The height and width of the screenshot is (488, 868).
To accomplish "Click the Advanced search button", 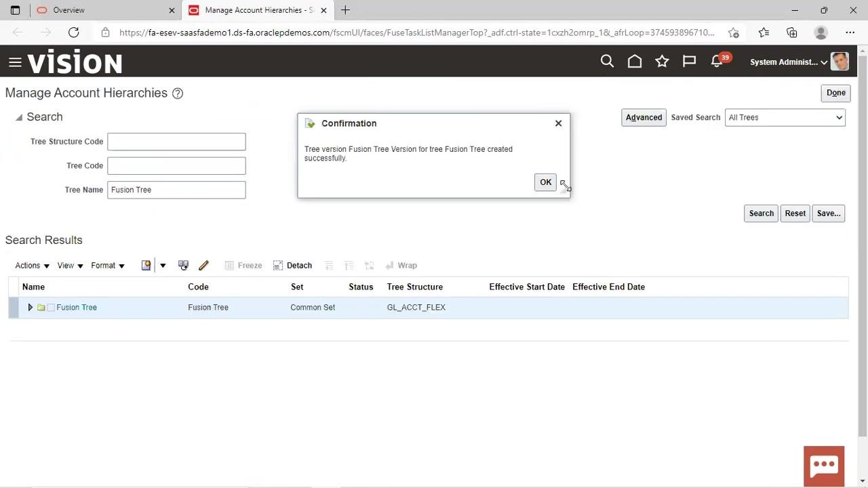I will (x=644, y=117).
